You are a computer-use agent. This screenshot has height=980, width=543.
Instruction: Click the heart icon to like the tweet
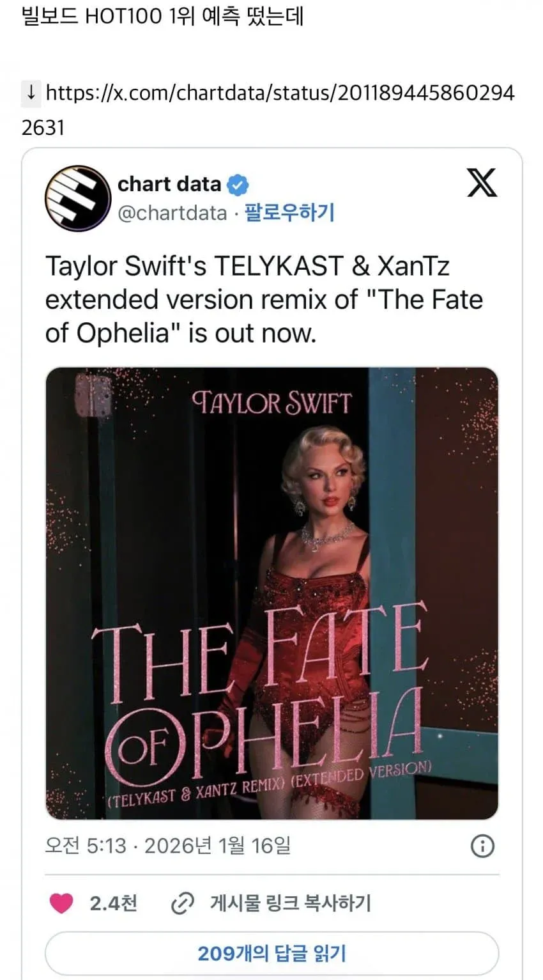pos(60,904)
